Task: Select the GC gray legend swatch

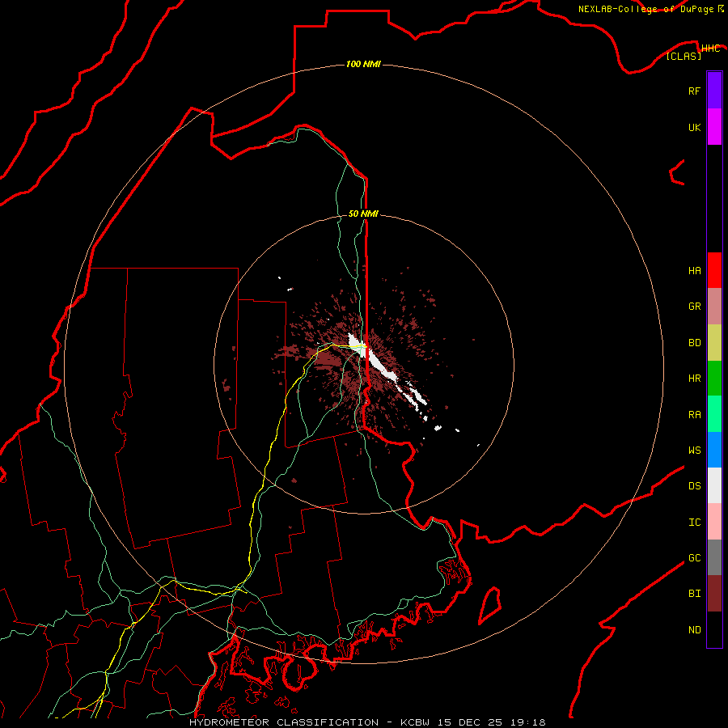Action: (x=714, y=557)
